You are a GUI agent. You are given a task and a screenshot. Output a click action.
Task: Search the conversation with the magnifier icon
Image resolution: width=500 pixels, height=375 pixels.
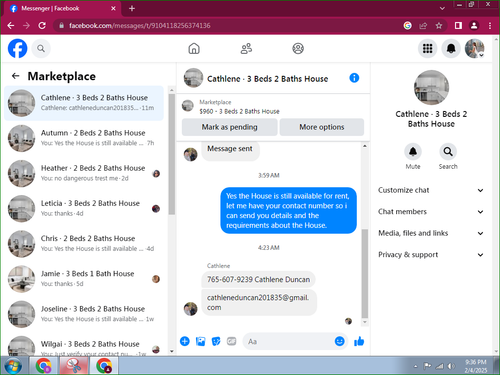(448, 152)
